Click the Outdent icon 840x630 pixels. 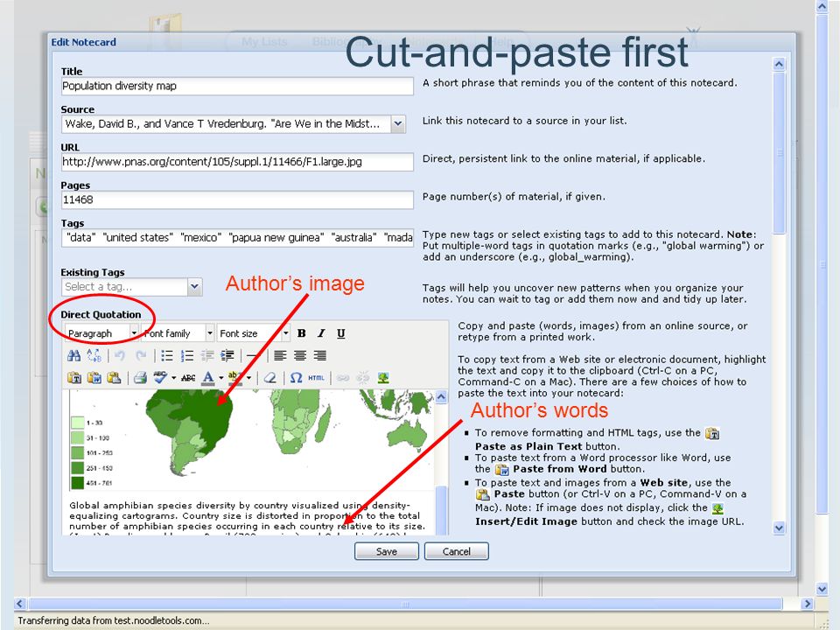click(x=207, y=355)
